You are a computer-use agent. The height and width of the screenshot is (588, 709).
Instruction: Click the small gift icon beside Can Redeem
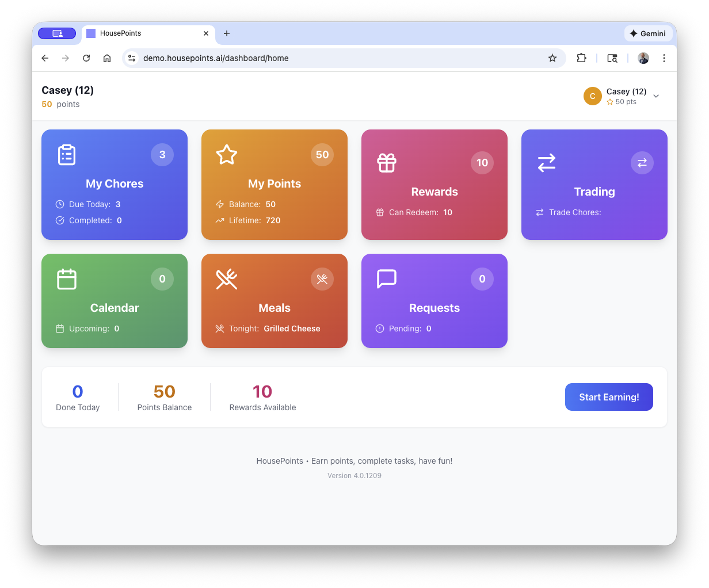(380, 212)
